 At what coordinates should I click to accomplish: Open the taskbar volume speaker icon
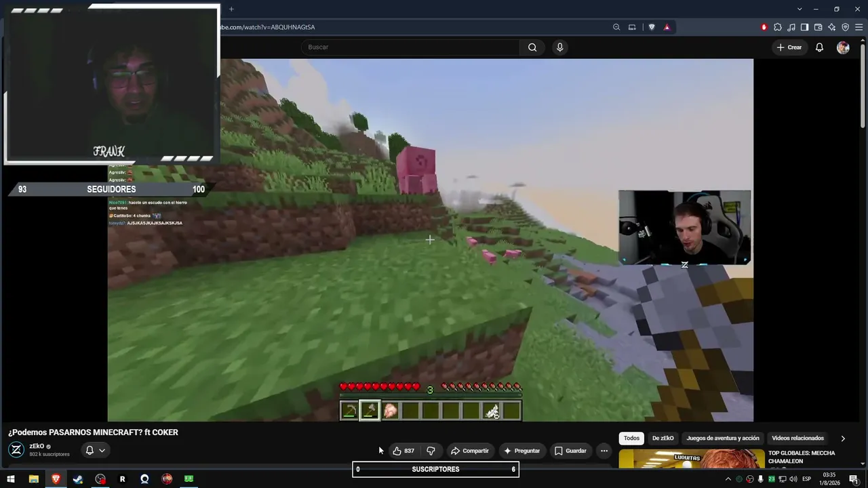793,479
